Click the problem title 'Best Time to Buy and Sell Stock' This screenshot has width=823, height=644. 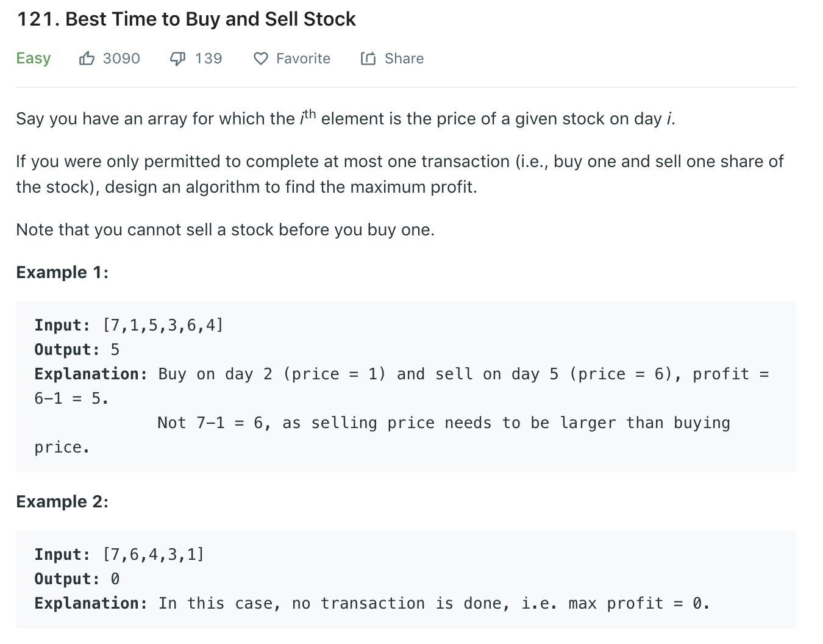210,19
